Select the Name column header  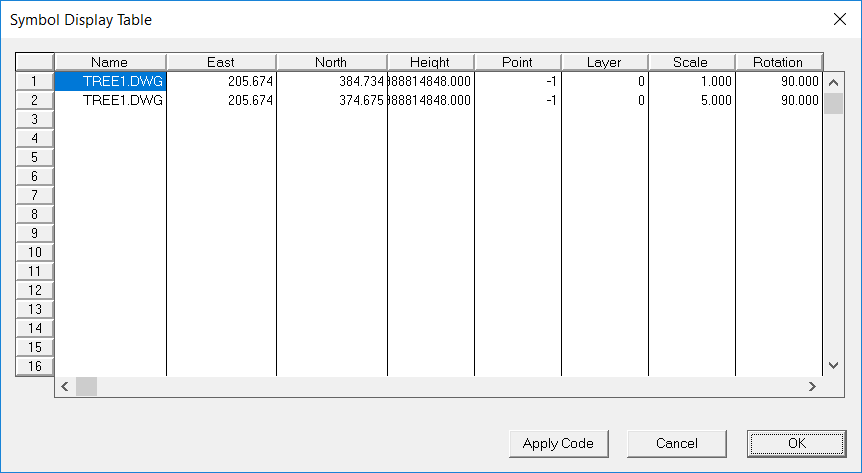pyautogui.click(x=110, y=62)
